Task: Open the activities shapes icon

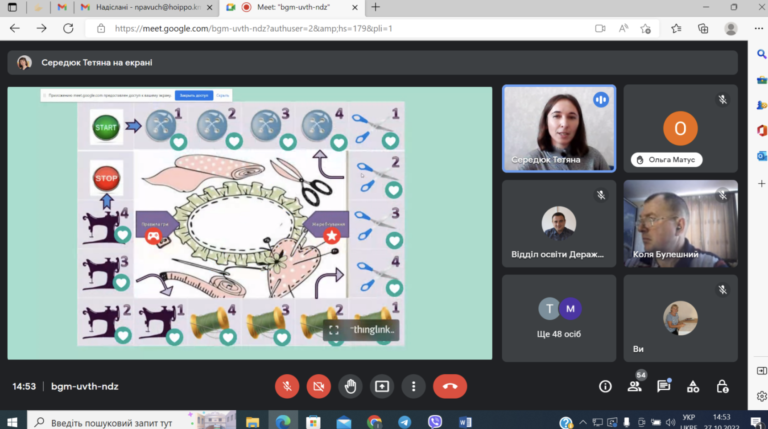Action: pos(693,386)
